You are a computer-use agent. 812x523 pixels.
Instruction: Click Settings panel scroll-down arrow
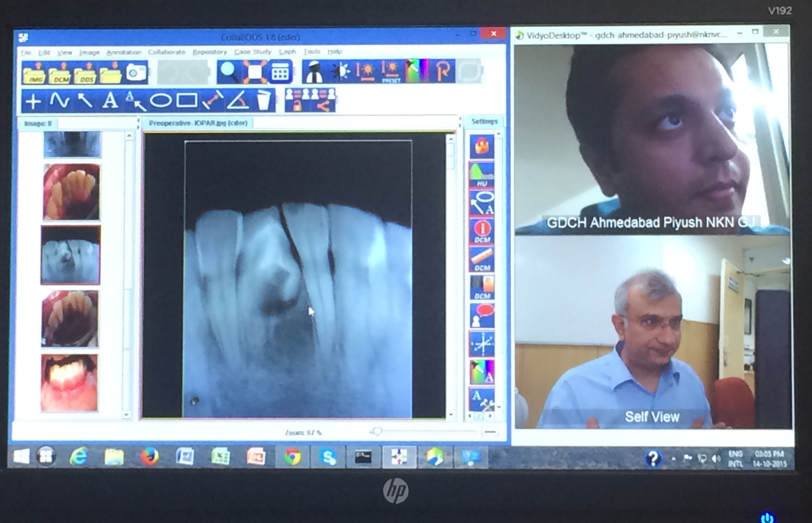tap(499, 407)
